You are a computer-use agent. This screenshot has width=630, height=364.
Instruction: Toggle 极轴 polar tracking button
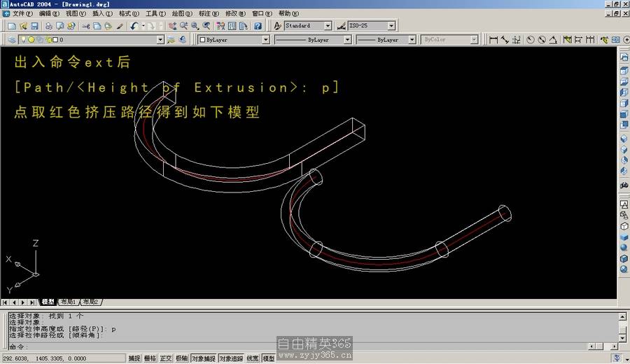[181, 358]
